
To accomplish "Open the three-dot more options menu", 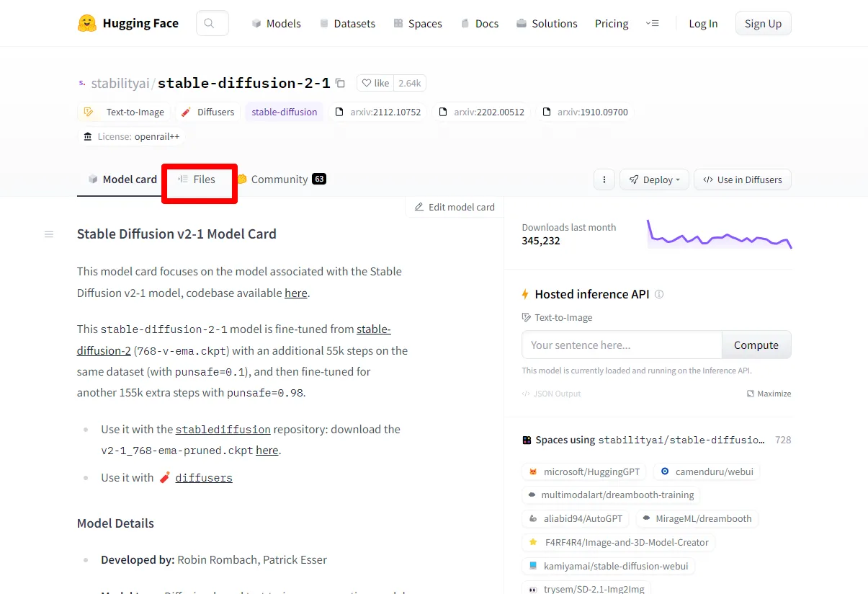I will pos(604,179).
